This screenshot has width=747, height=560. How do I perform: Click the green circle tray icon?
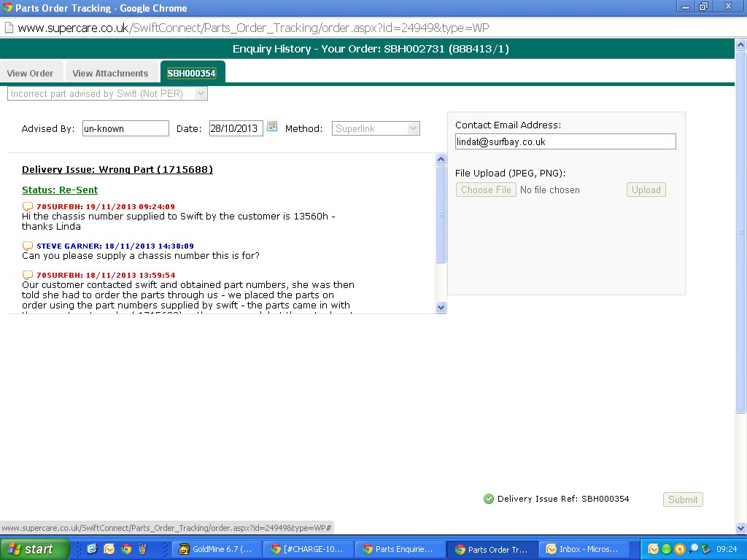click(x=667, y=549)
